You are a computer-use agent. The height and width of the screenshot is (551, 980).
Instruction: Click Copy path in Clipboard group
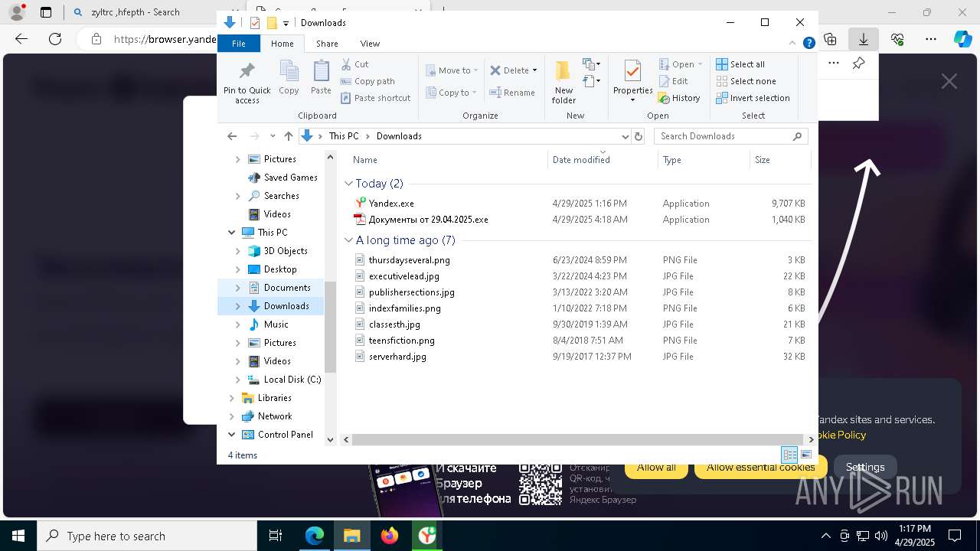click(367, 81)
